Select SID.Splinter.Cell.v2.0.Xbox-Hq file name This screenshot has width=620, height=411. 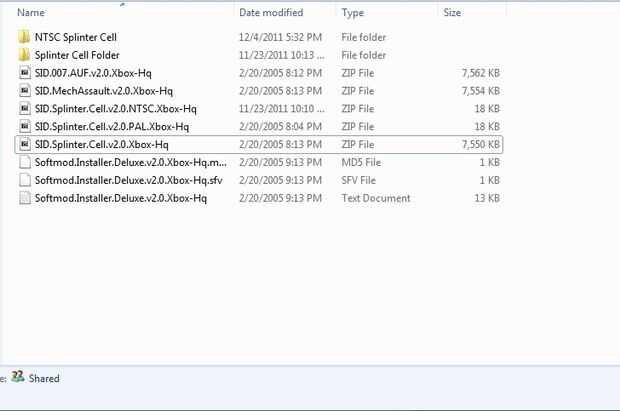[105, 145]
